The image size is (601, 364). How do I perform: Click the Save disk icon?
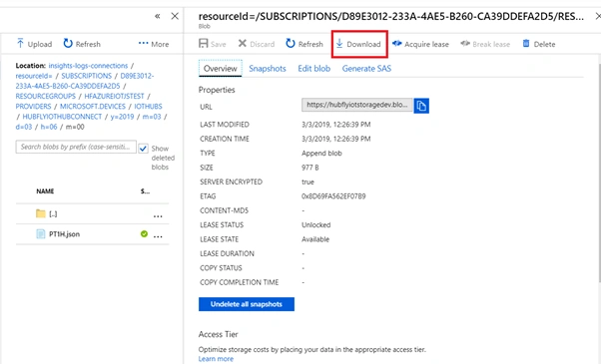[203, 43]
